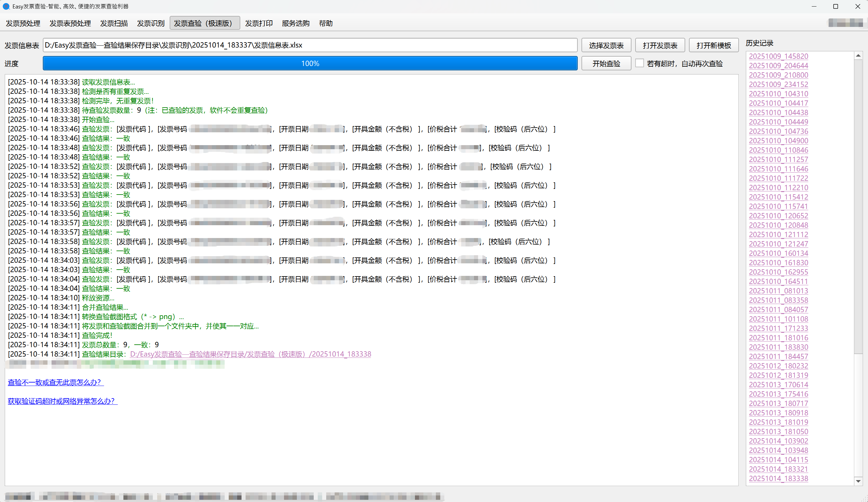The width and height of the screenshot is (868, 502).
Task: Open the 发票表预处理 menu
Action: [70, 23]
